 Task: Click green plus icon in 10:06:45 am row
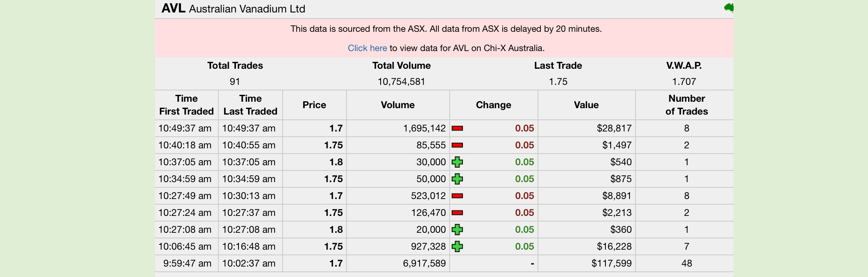[x=457, y=246]
